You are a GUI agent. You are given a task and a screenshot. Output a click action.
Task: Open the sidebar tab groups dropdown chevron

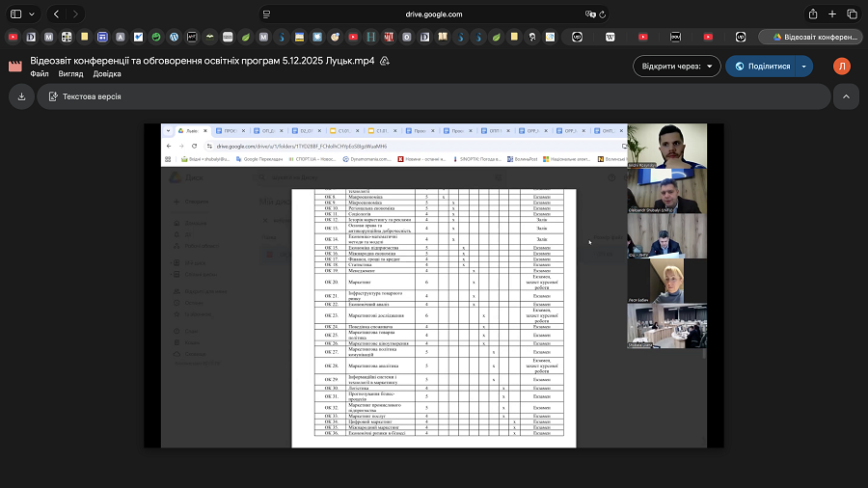(32, 14)
